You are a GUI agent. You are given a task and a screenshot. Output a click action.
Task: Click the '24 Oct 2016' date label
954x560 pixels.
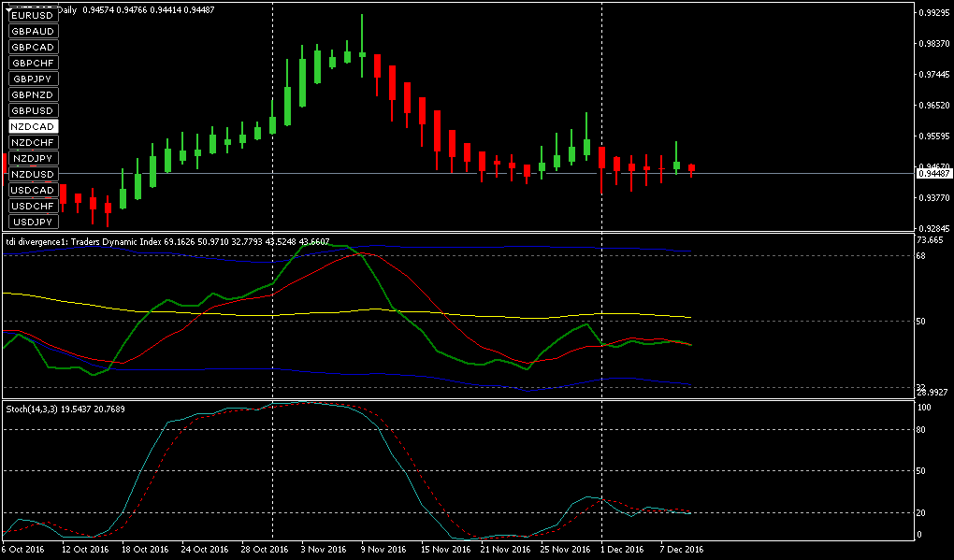(x=205, y=549)
